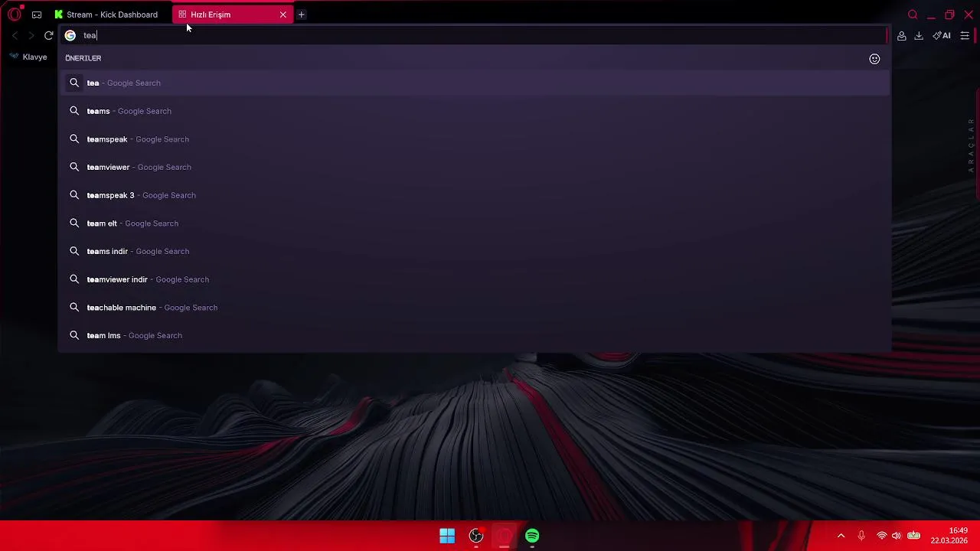This screenshot has height=551, width=980.
Task: Open the volume speaker tray icon
Action: coord(897,536)
